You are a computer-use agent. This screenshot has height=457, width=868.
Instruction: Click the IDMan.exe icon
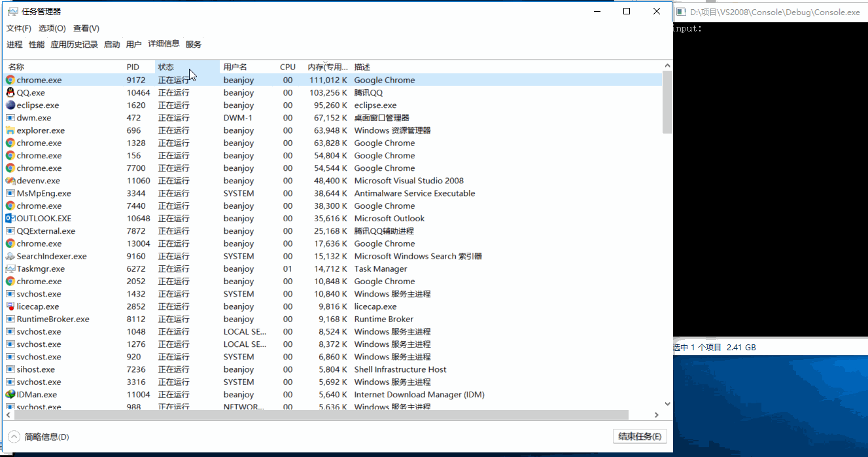[10, 394]
